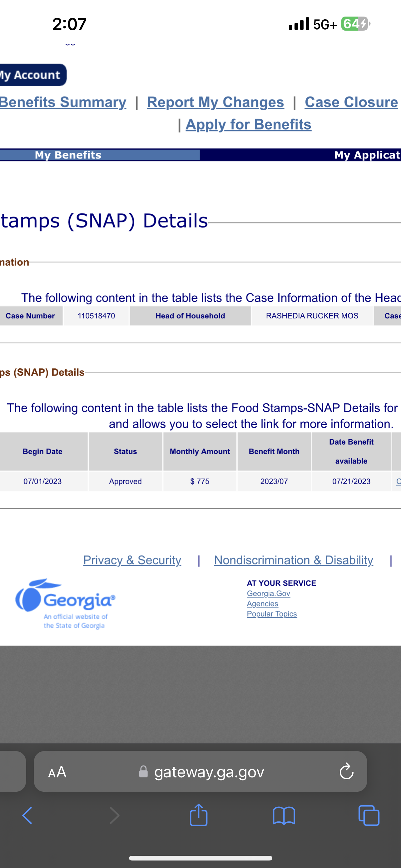Open the Case Closure link
This screenshot has width=401, height=868.
351,102
